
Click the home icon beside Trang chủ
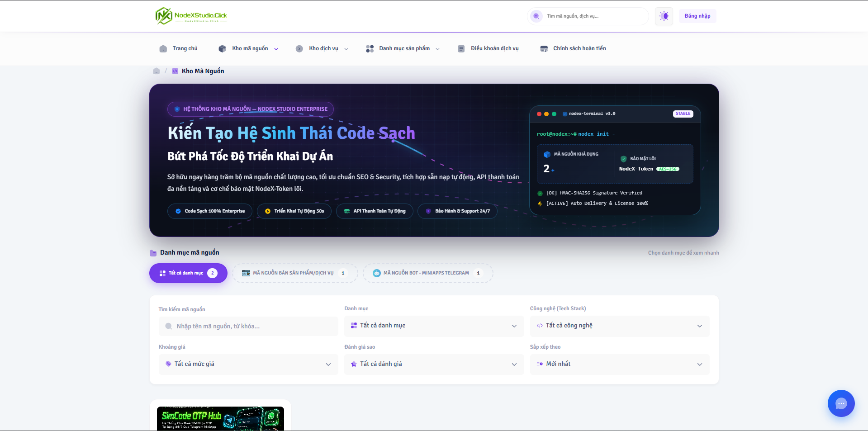point(163,49)
